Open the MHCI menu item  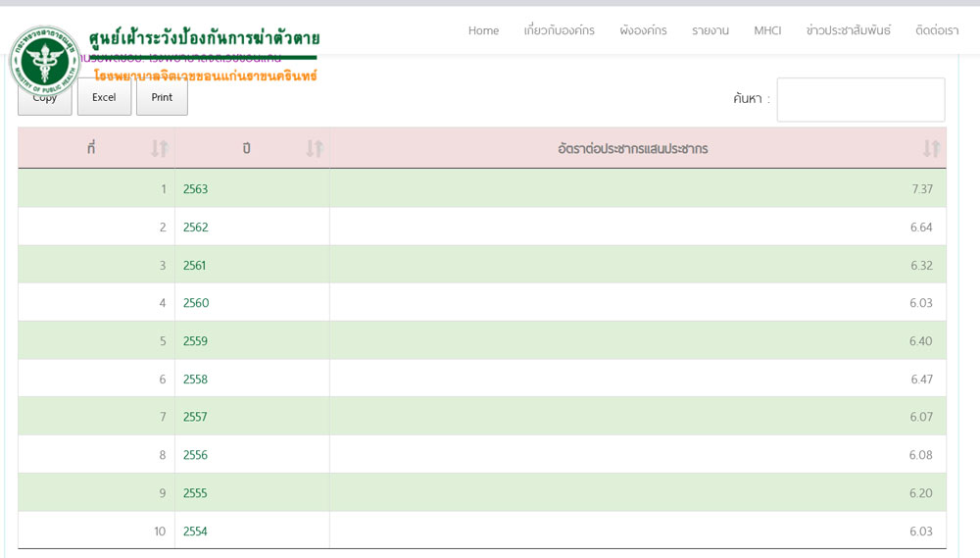(767, 30)
